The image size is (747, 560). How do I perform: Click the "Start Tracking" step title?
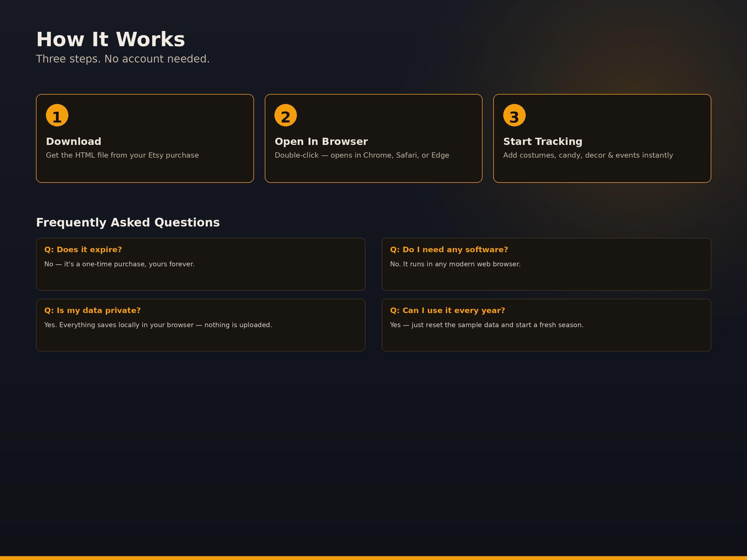[x=543, y=141]
